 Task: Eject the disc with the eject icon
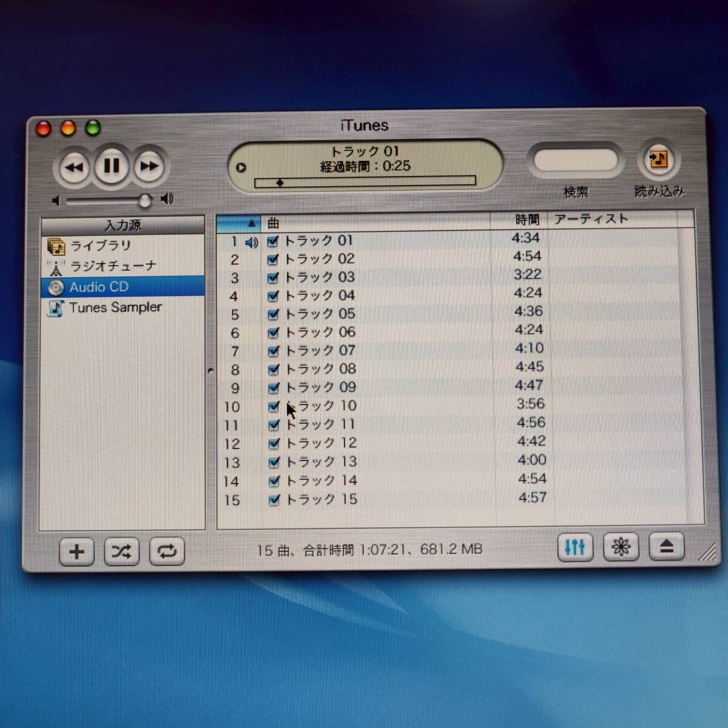tap(666, 547)
